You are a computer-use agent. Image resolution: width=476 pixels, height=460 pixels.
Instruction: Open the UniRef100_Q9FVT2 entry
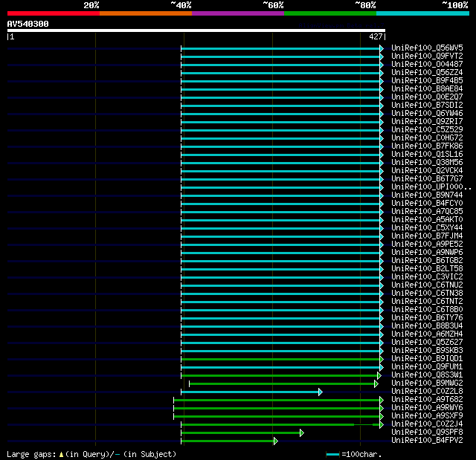click(427, 56)
